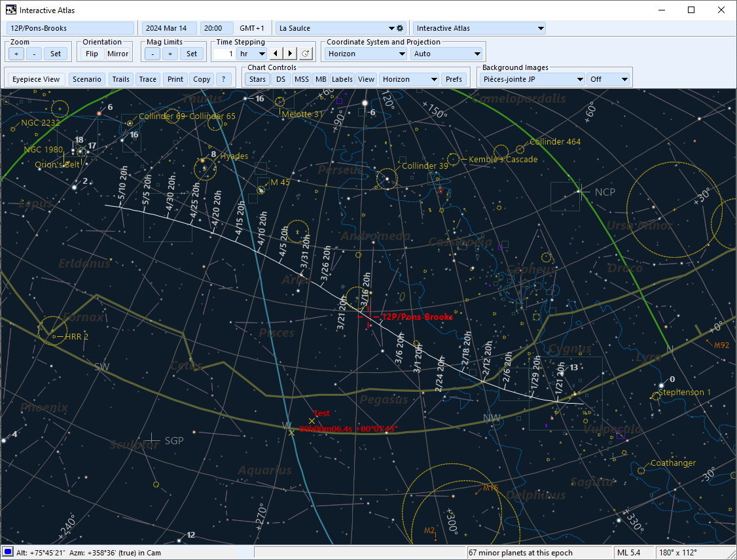The image size is (737, 560).
Task: Click the M92 object marker
Action: 708,341
